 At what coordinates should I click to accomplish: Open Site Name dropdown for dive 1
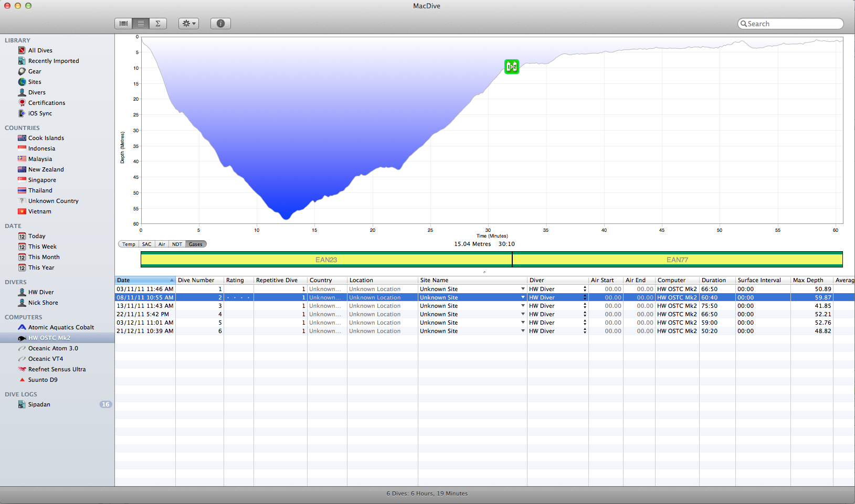click(x=523, y=289)
